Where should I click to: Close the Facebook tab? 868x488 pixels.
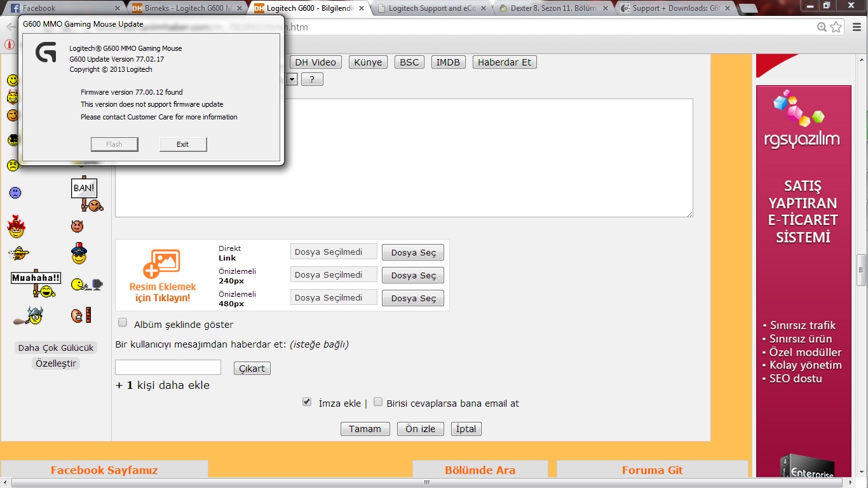118,8
